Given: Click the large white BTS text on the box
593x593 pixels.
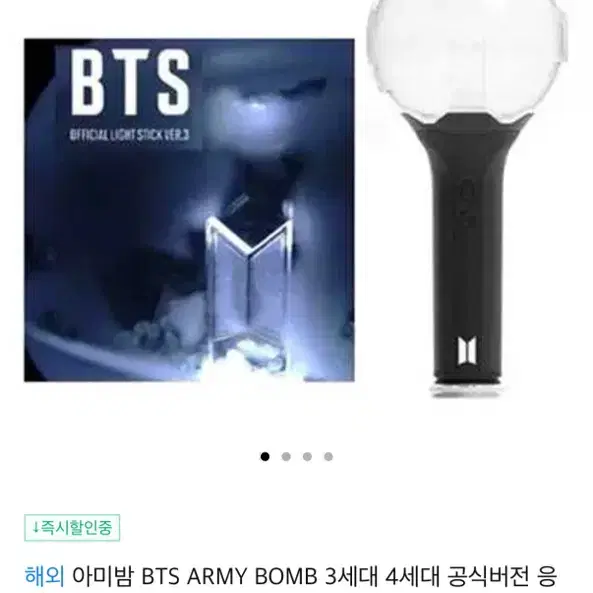Looking at the screenshot, I should (x=130, y=82).
